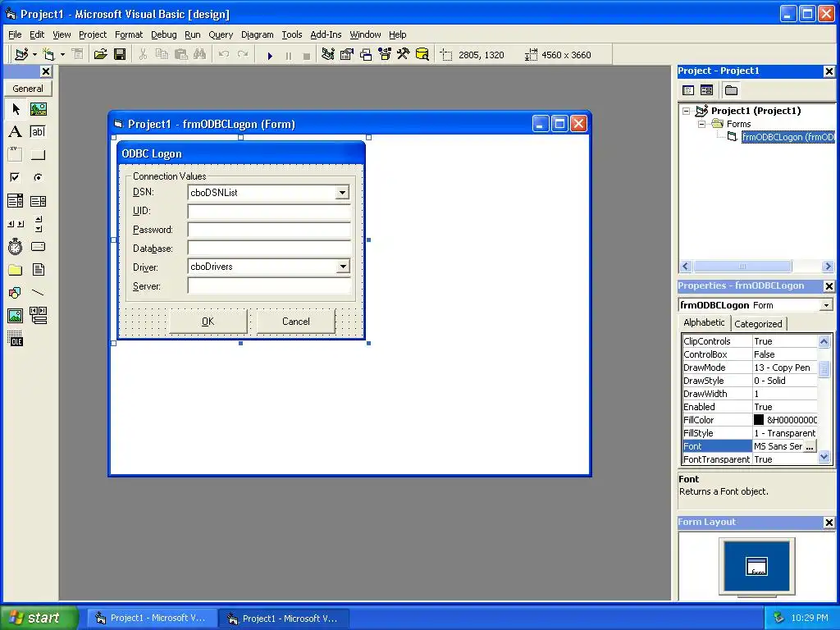Click the black FillColor swatch
This screenshot has height=630, width=840.
(759, 420)
